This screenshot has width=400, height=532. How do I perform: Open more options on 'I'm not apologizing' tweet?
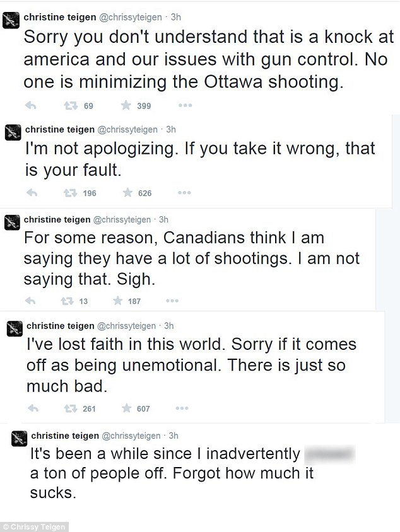[x=184, y=193]
